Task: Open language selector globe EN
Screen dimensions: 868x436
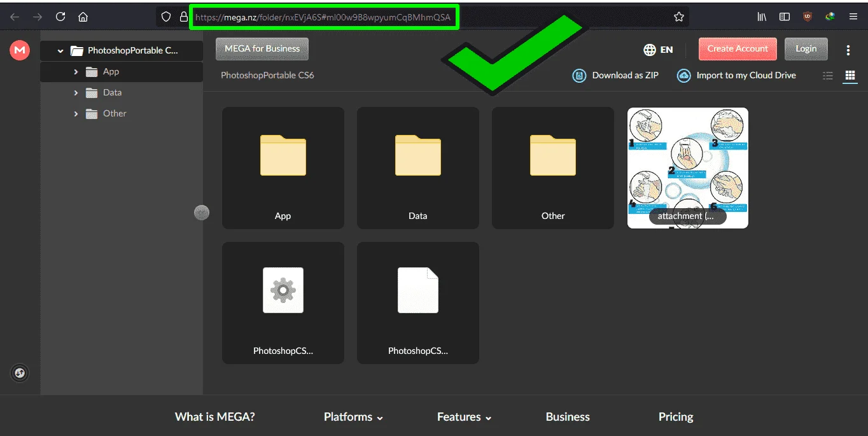Action: 658,50
